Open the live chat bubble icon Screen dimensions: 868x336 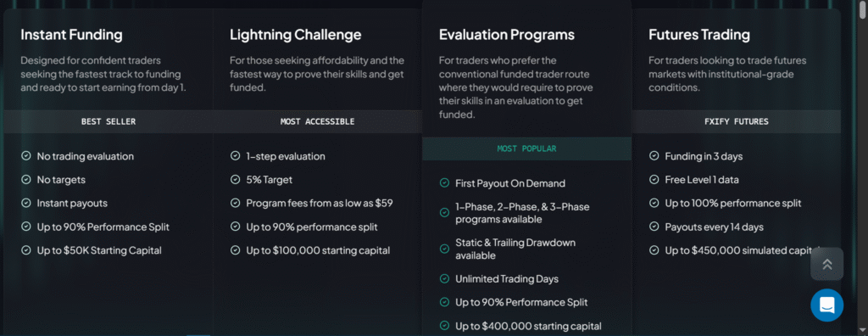(x=827, y=305)
